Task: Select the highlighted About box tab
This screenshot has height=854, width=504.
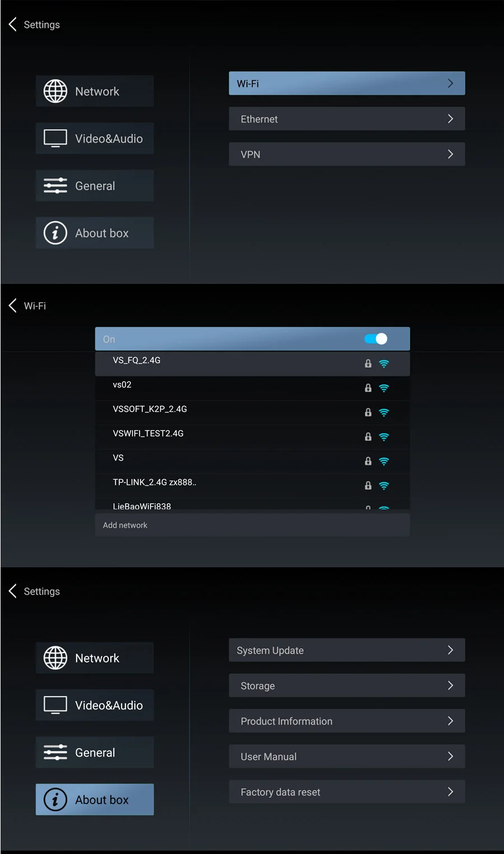Action: (95, 800)
